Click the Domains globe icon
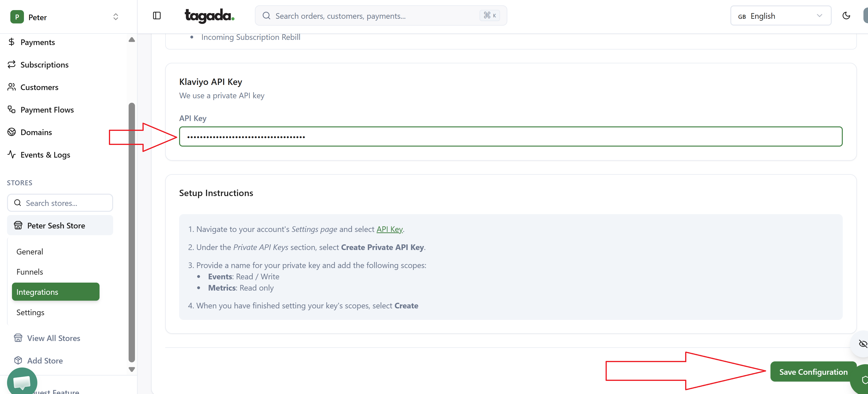868x394 pixels. (12, 132)
